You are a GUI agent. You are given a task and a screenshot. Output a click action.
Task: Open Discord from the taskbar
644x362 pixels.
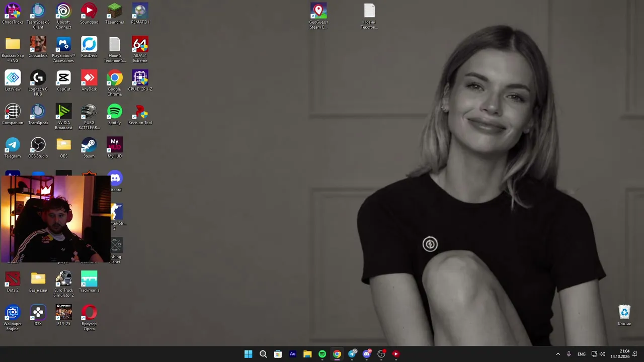[367, 354]
